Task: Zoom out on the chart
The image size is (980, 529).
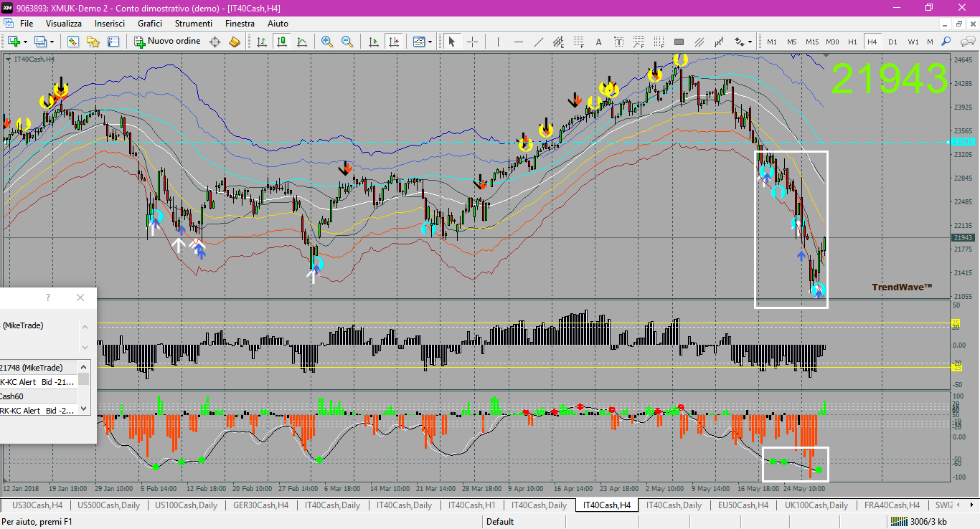Action: coord(347,42)
